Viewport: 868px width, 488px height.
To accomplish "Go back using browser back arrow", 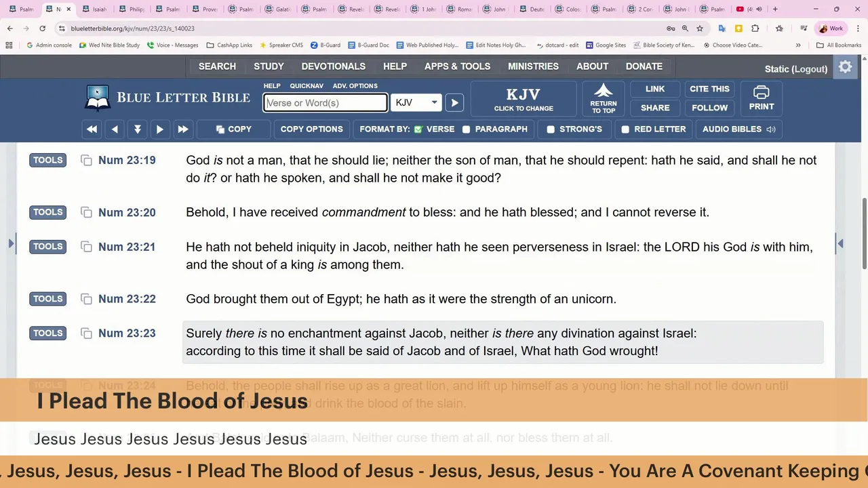I will [x=9, y=28].
